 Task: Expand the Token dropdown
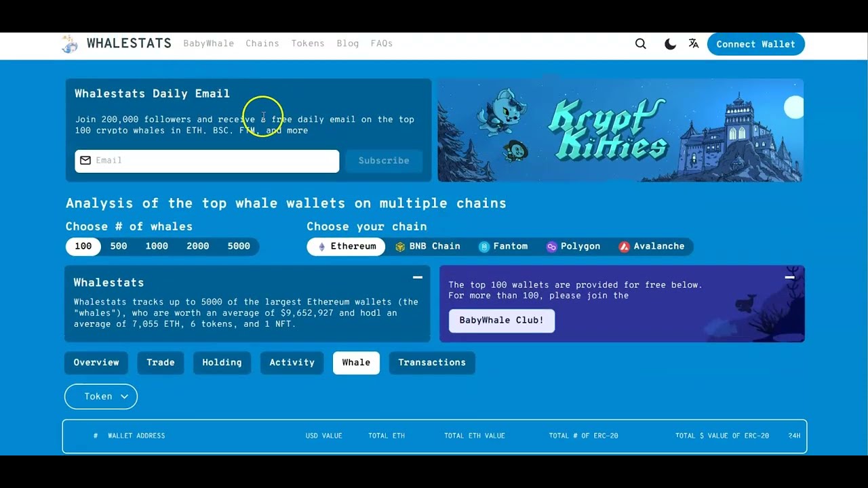[x=101, y=396]
